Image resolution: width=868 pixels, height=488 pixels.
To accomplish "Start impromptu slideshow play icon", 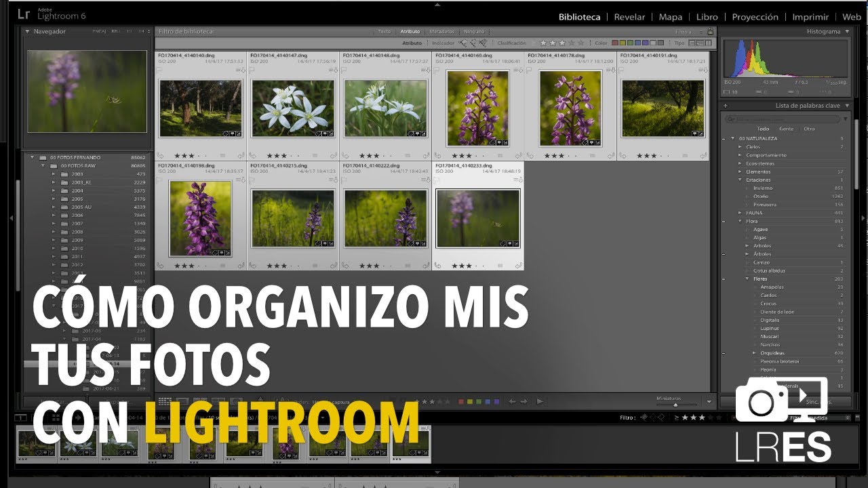I will pyautogui.click(x=540, y=401).
